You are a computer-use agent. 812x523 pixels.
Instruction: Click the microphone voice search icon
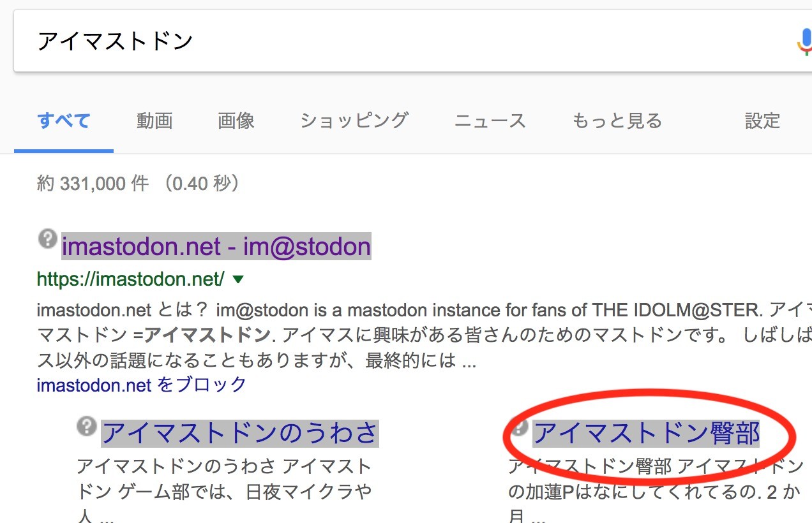click(804, 42)
